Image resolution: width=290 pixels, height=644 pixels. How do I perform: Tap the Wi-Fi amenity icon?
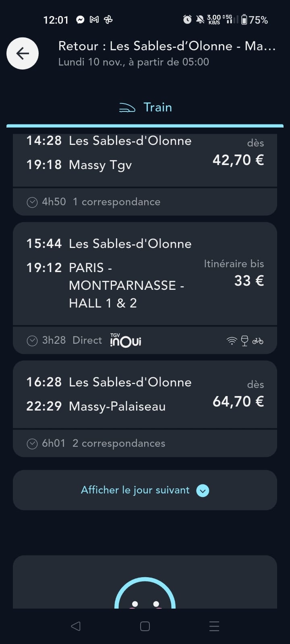coord(232,341)
